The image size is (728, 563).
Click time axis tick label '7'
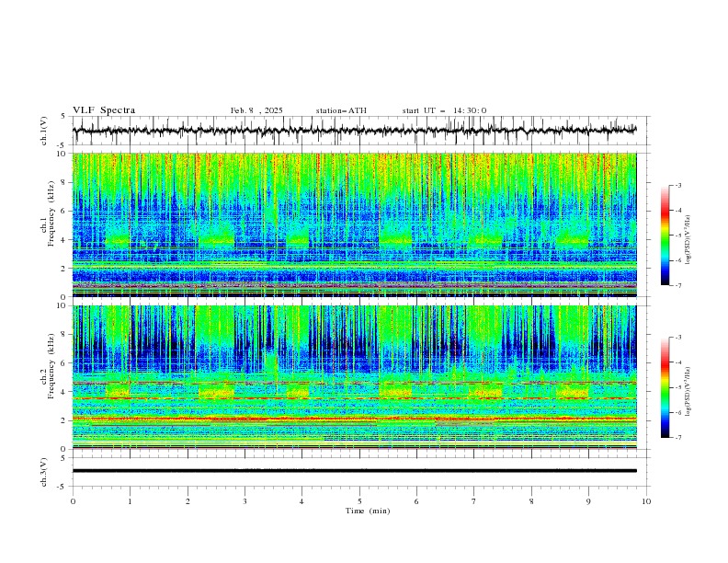pos(474,501)
